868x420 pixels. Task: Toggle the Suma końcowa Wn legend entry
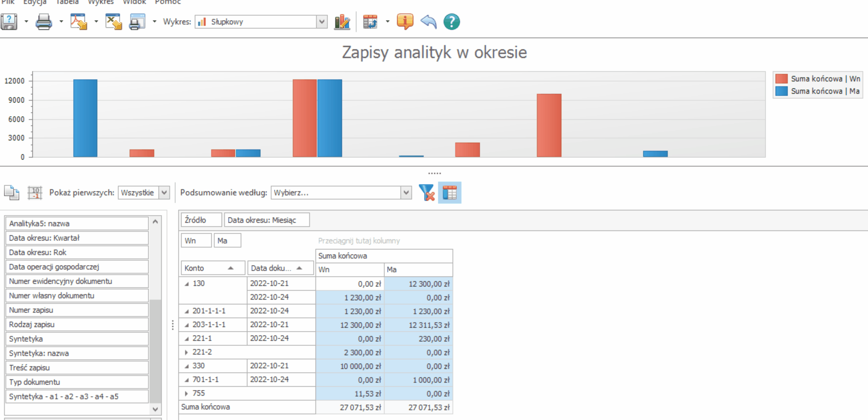(818, 79)
